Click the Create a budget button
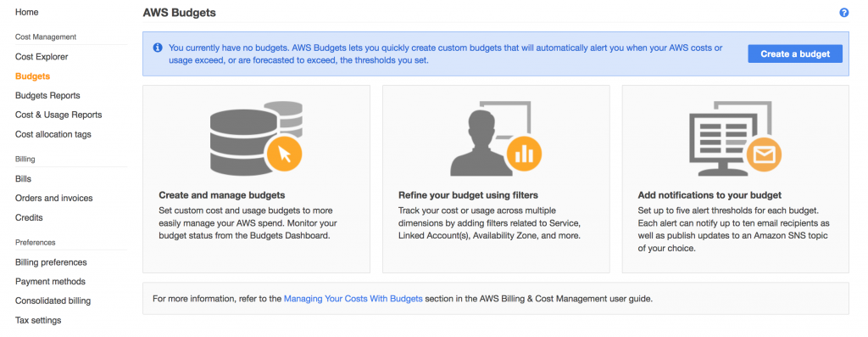This screenshot has height=337, width=868. click(x=795, y=53)
